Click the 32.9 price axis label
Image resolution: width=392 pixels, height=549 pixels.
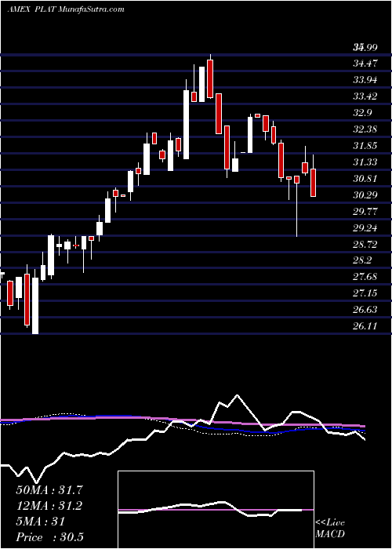coord(363,113)
